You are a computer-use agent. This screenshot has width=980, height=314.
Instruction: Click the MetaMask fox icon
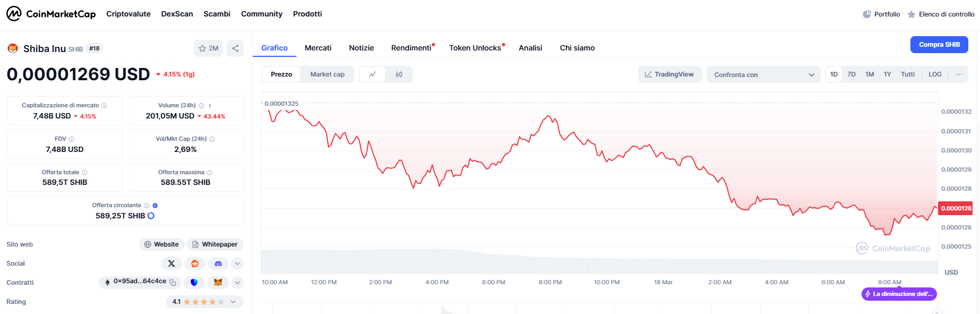click(x=218, y=283)
